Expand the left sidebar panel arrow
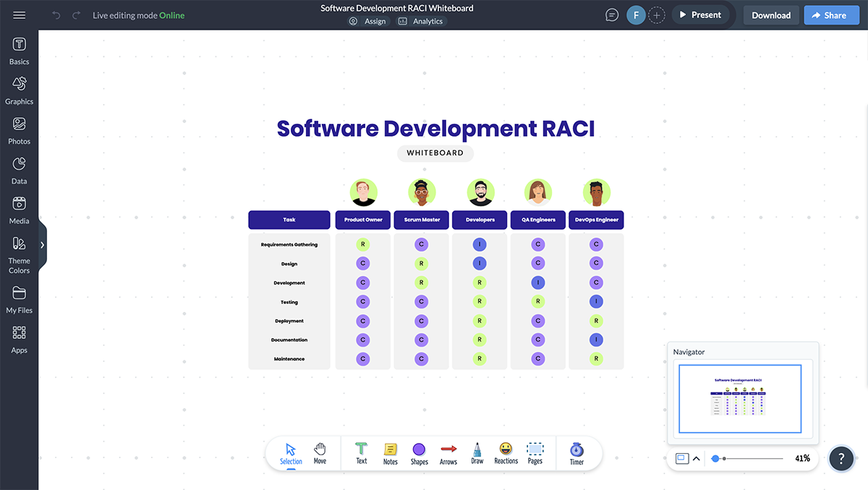 42,245
